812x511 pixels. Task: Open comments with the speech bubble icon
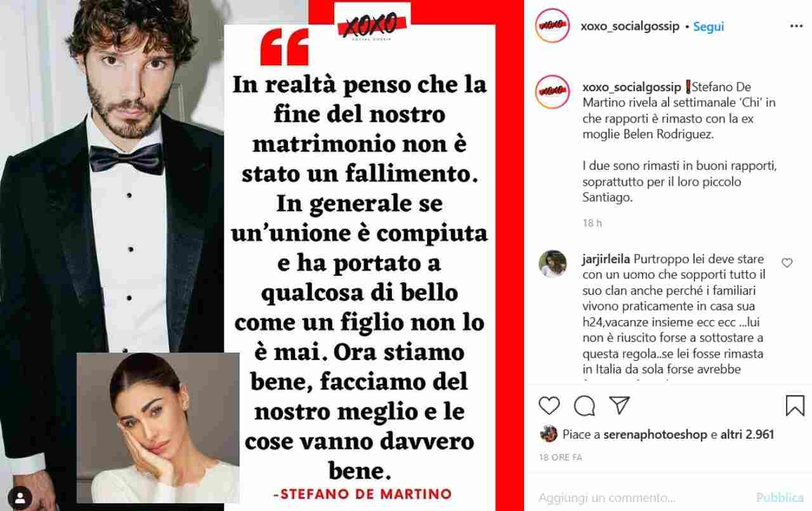(584, 406)
